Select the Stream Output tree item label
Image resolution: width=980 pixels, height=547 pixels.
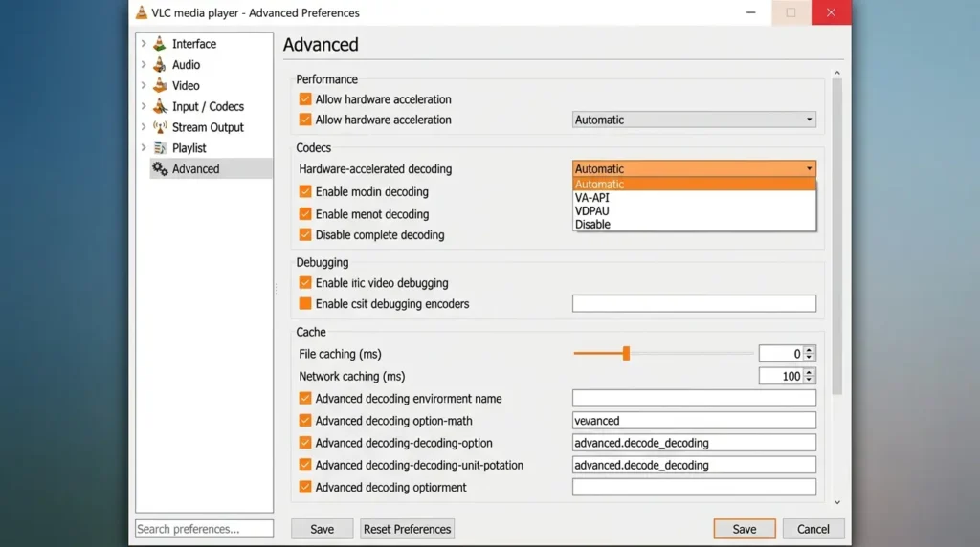(208, 127)
